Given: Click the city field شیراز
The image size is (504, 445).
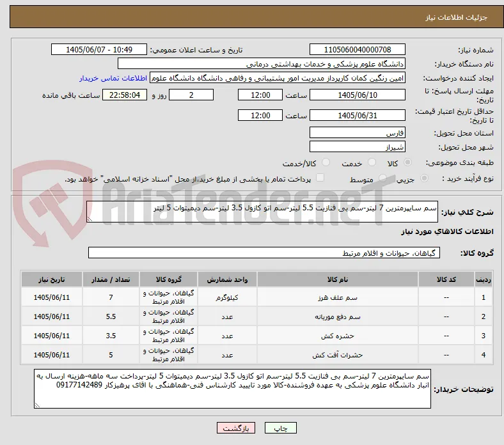Looking at the screenshot, I should [x=358, y=147].
